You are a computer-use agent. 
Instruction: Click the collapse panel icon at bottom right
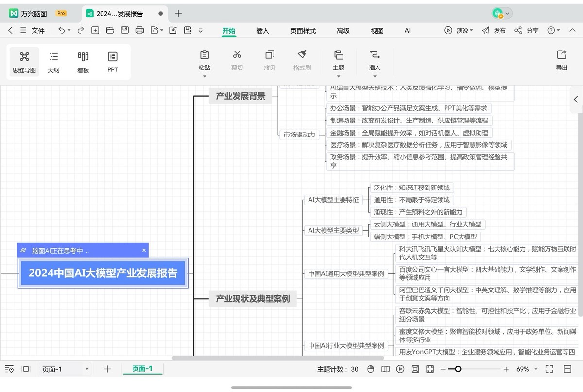pyautogui.click(x=567, y=369)
